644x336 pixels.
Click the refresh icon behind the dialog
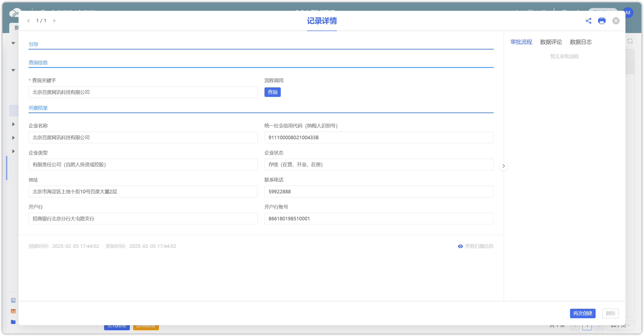630,41
